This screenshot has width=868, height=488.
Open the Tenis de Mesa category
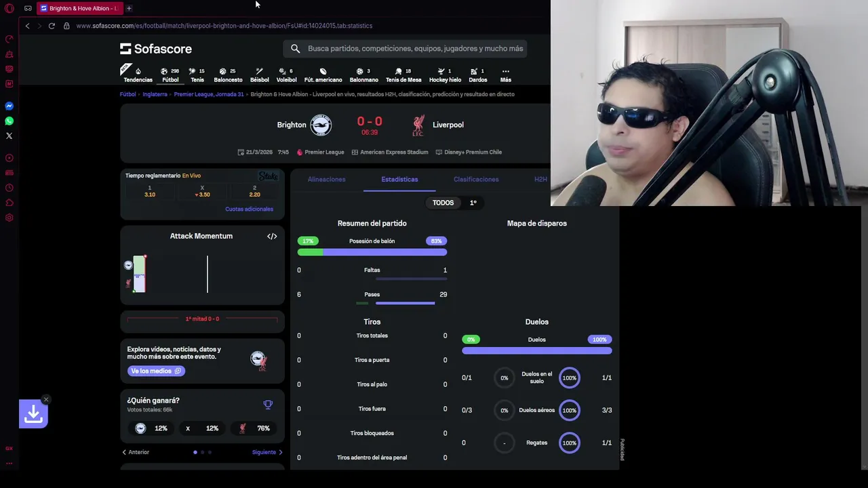coord(403,75)
